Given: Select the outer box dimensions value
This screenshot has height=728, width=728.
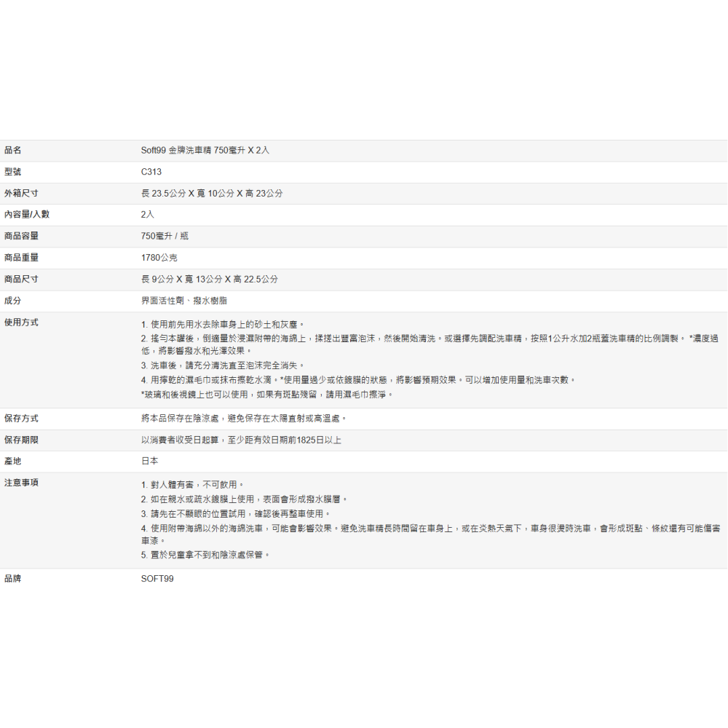Looking at the screenshot, I should (x=212, y=194).
